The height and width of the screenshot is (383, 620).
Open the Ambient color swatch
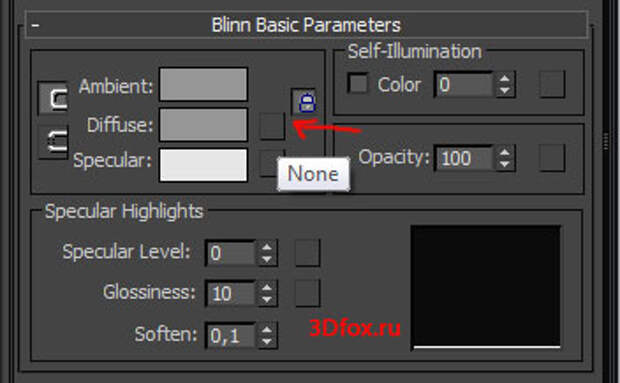(204, 85)
